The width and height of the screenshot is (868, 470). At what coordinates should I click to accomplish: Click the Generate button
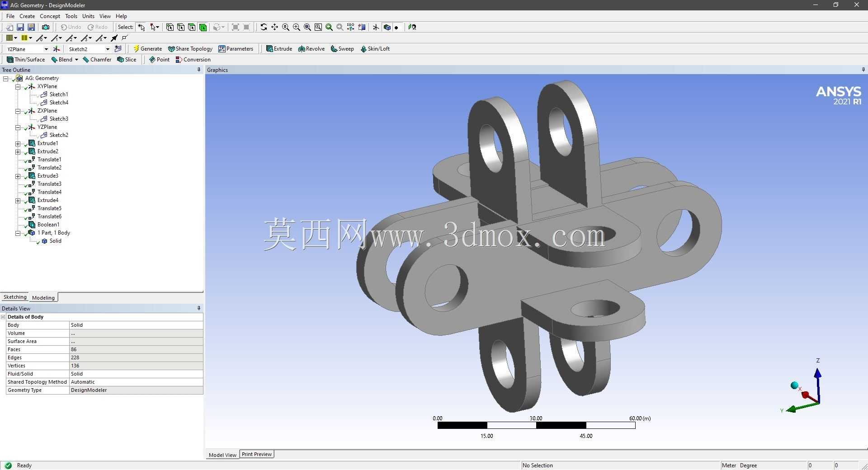(148, 49)
